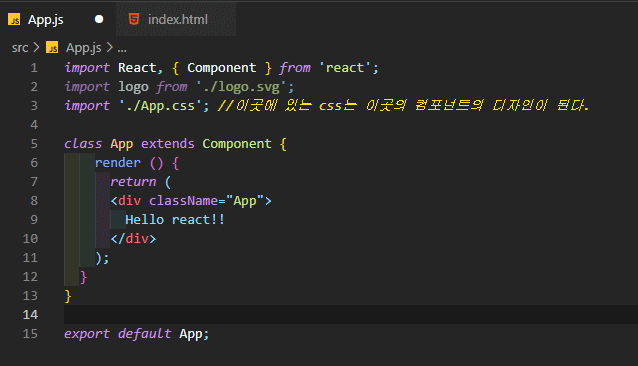The height and width of the screenshot is (366, 638).
Task: Place cursor on empty line 14
Action: pyautogui.click(x=351, y=315)
